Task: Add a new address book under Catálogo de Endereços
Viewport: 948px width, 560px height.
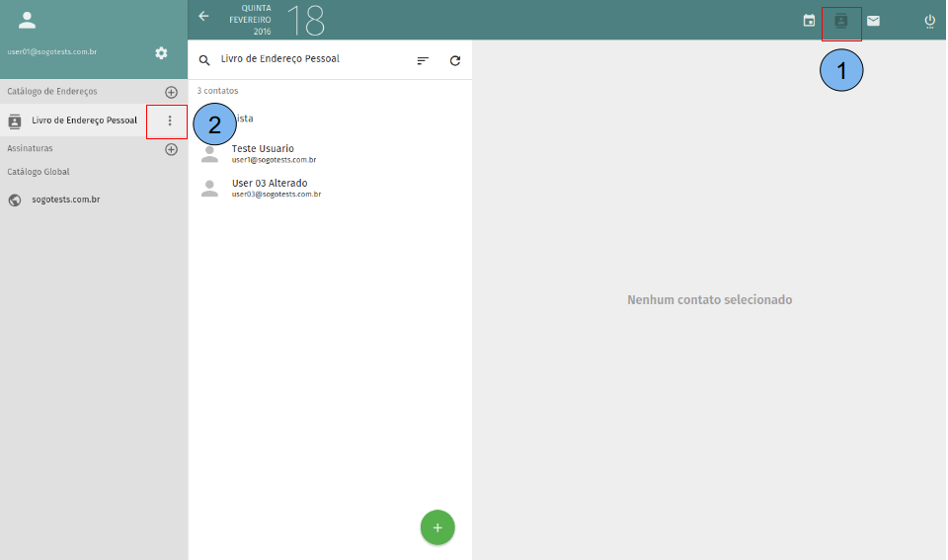Action: click(171, 92)
